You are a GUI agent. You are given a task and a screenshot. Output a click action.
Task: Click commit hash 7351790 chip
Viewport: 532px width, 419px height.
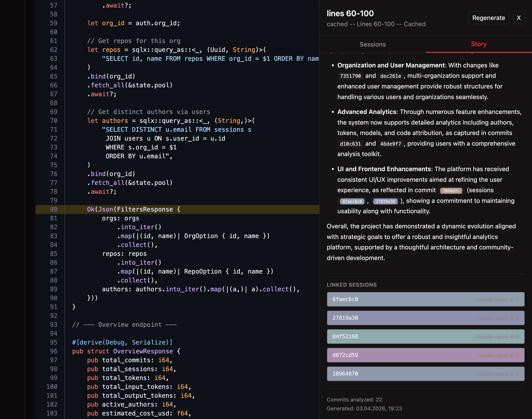pyautogui.click(x=350, y=76)
